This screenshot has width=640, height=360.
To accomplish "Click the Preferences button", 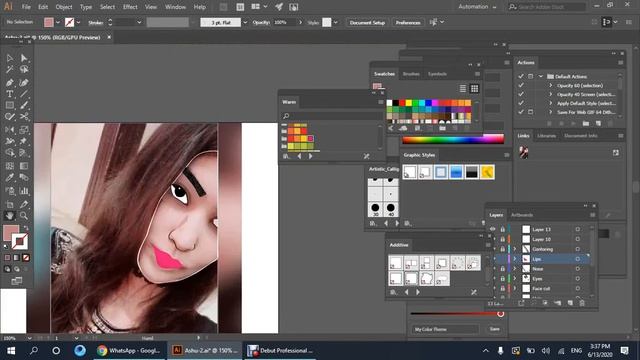I will pyautogui.click(x=408, y=22).
